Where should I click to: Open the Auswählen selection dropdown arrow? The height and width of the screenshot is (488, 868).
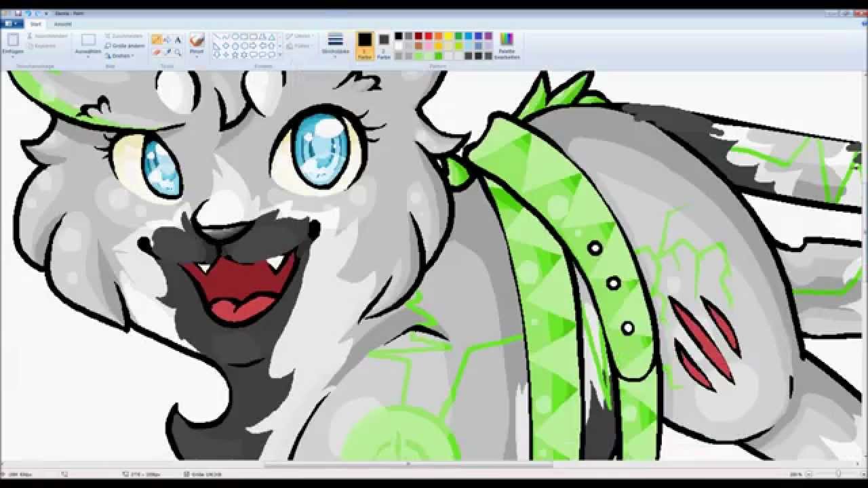[88, 57]
